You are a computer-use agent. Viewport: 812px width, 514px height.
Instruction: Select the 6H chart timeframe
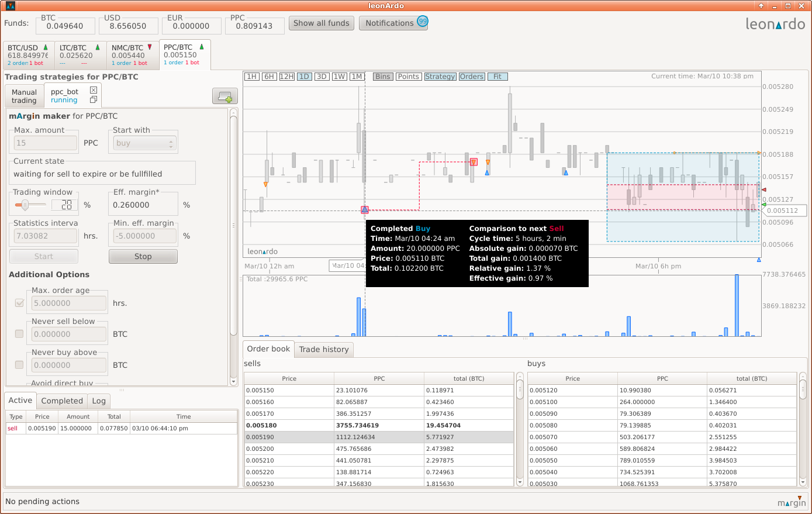pos(269,77)
